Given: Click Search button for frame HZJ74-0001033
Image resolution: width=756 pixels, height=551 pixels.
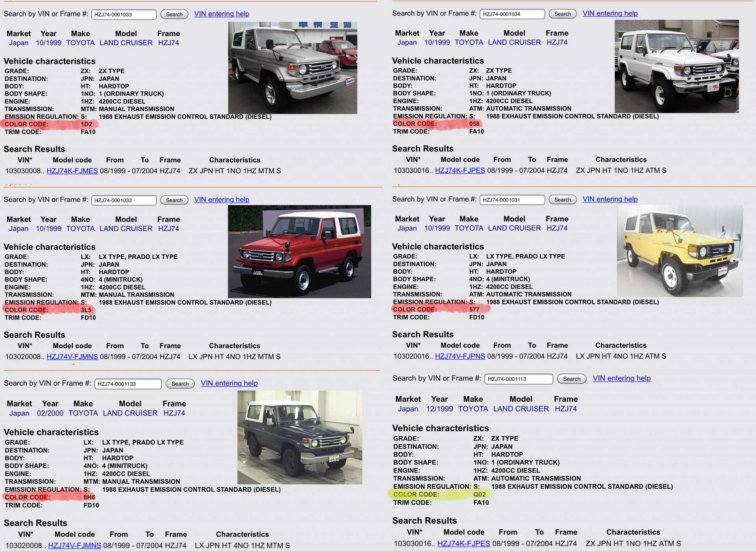Looking at the screenshot, I should coord(174,14).
